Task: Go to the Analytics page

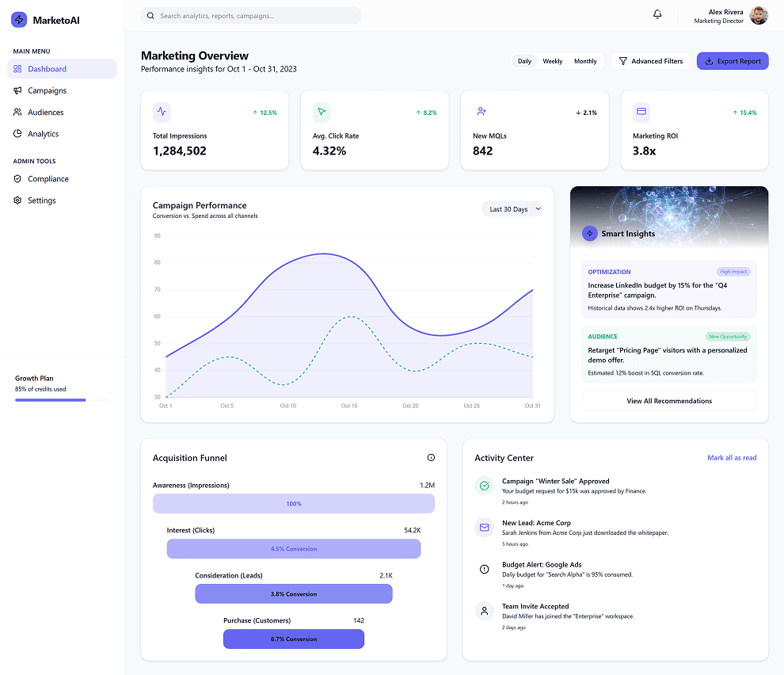Action: [x=62, y=134]
